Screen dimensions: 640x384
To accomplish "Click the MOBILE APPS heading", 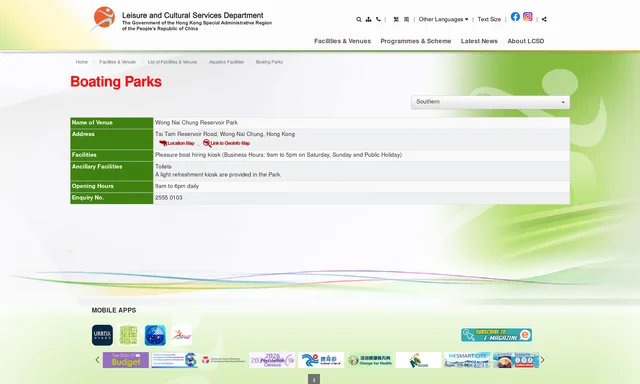I will pos(114,310).
